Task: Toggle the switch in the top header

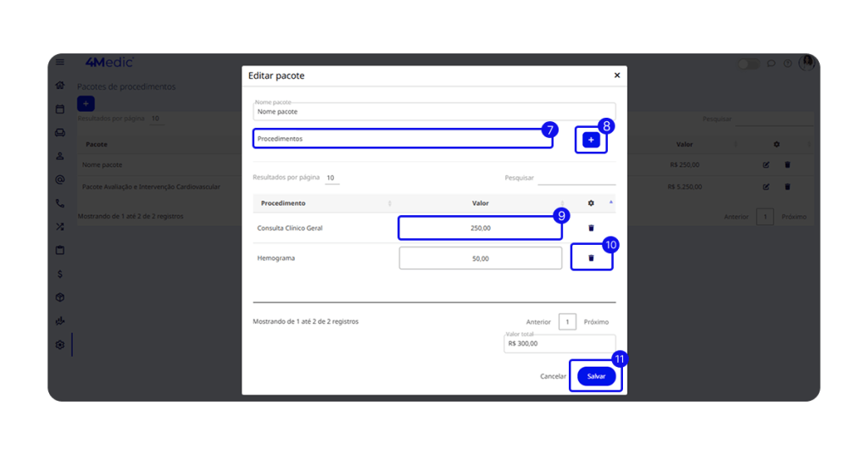Action: 748,64
